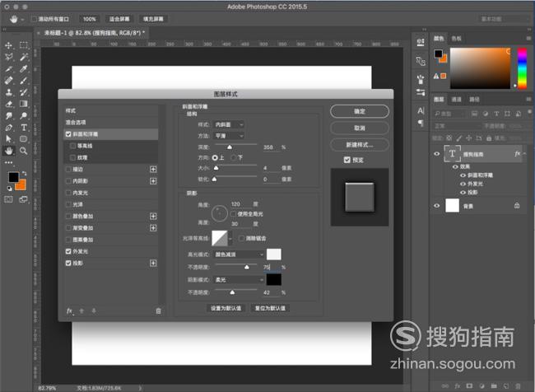Enable the 描边 checkbox
This screenshot has width=535, height=392.
click(68, 169)
